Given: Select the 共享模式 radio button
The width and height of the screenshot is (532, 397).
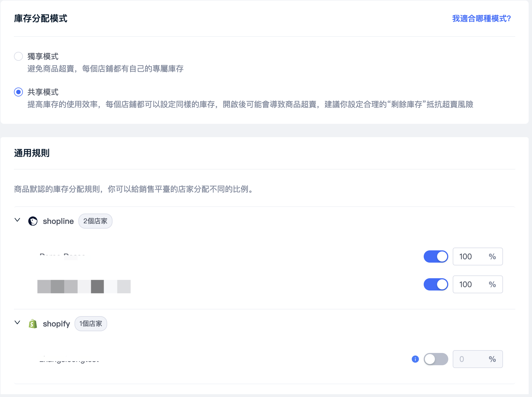Looking at the screenshot, I should [18, 92].
